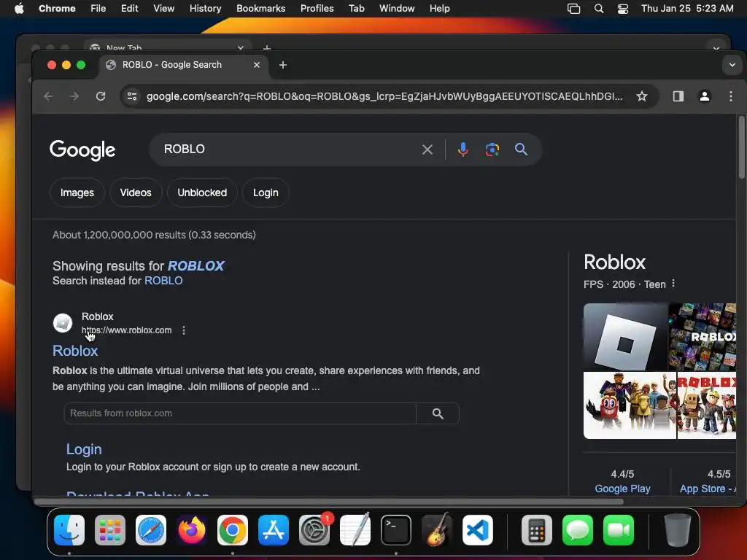Open more options beside FPS 2006 Teen
Screen dimensions: 747x560
[673, 284]
